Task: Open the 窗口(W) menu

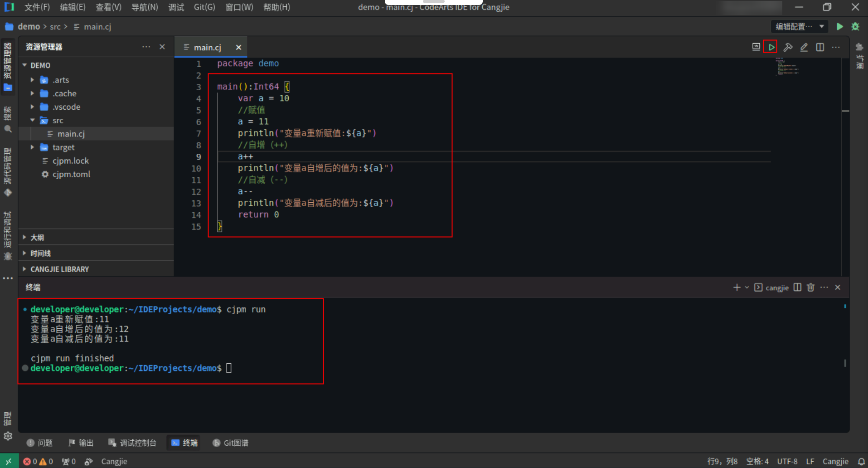Action: (239, 7)
